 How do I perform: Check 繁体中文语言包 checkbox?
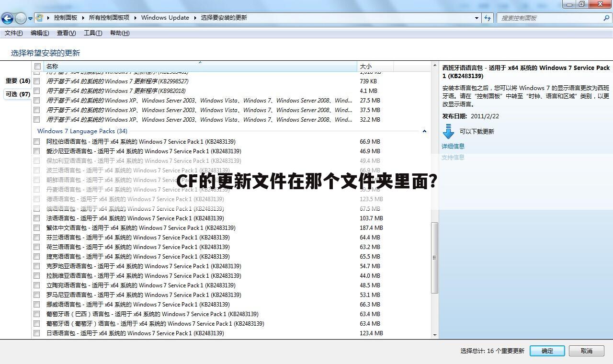point(37,228)
